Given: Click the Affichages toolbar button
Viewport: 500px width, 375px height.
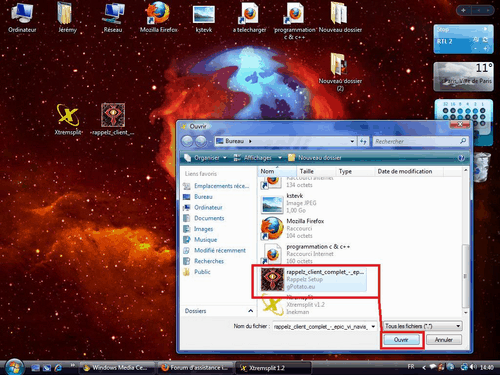Looking at the screenshot, I should pyautogui.click(x=253, y=158).
